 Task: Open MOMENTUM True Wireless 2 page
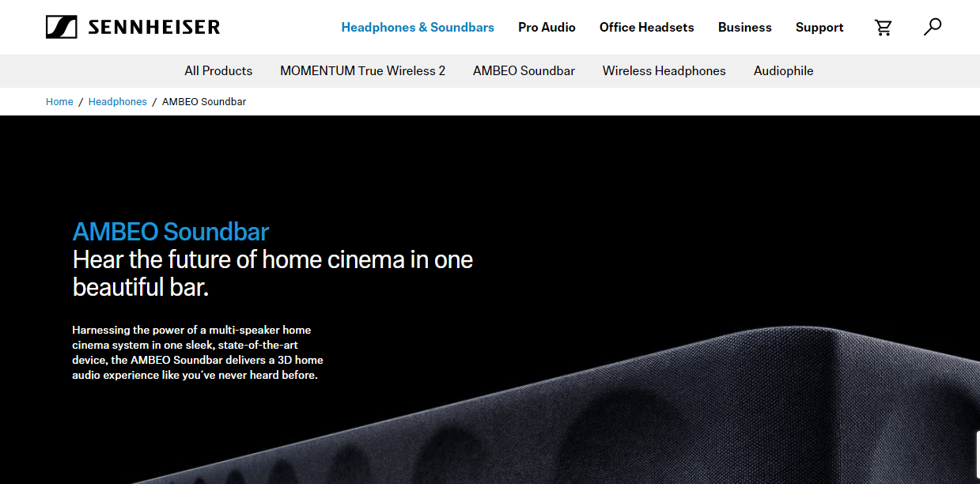click(x=362, y=70)
